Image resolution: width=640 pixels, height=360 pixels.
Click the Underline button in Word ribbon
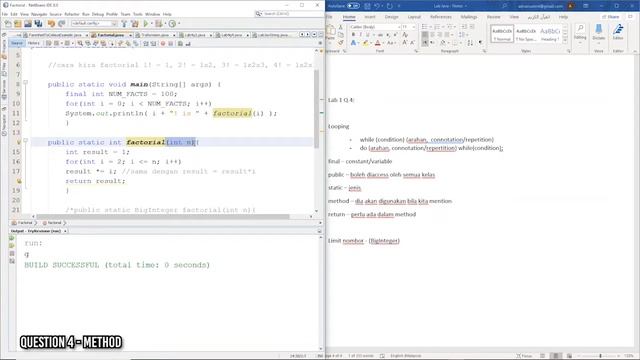368,35
